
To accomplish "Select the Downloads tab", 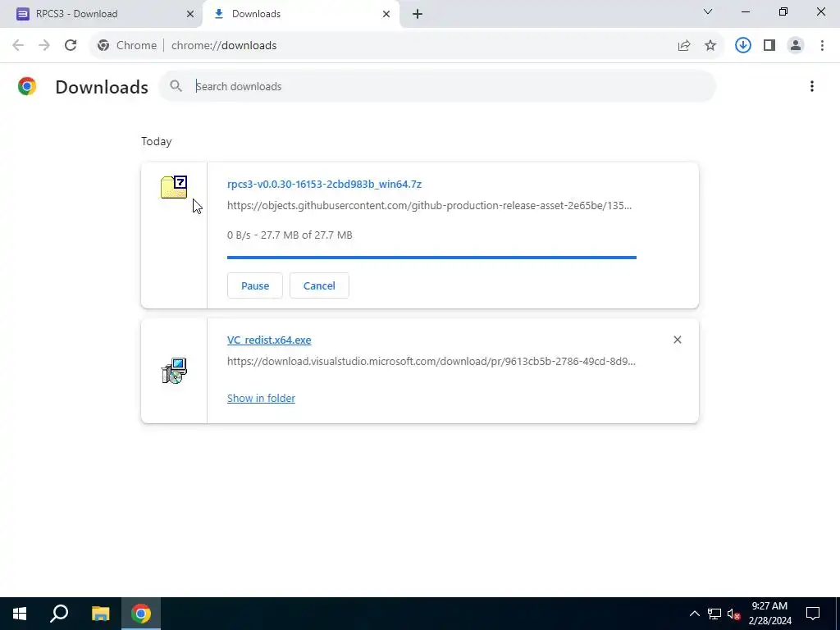I will (x=300, y=14).
